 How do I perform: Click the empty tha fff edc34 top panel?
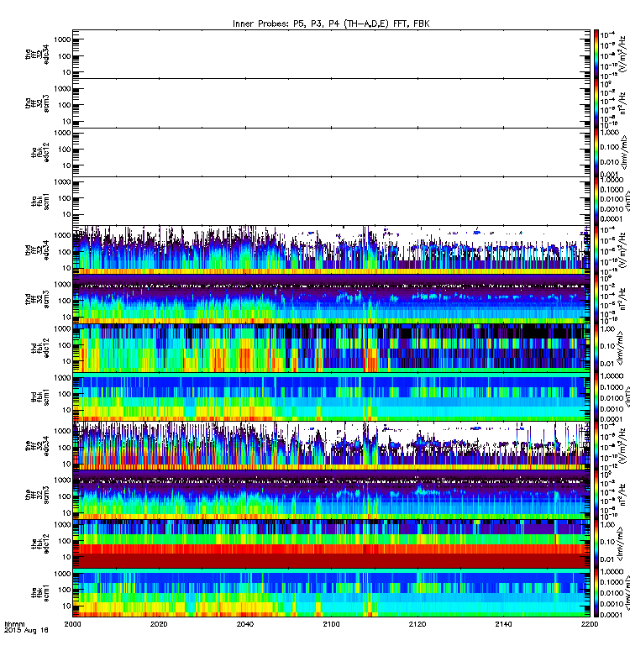331,54
